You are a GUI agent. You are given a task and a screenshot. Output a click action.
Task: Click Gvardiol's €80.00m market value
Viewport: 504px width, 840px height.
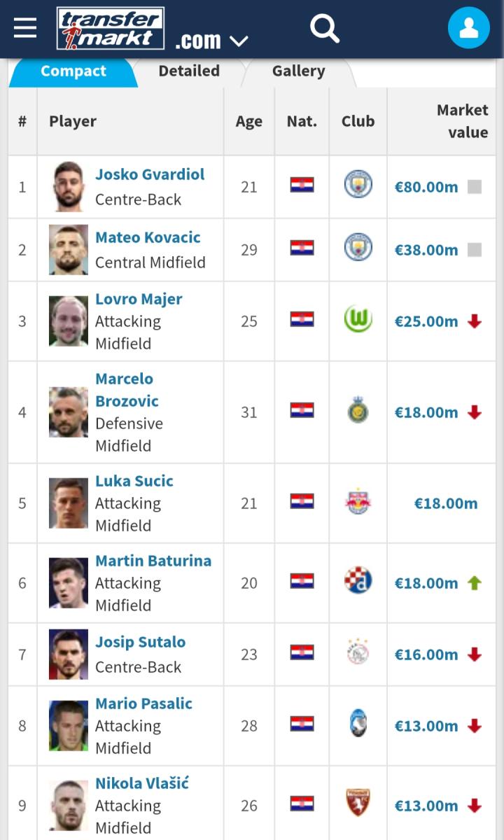[426, 187]
